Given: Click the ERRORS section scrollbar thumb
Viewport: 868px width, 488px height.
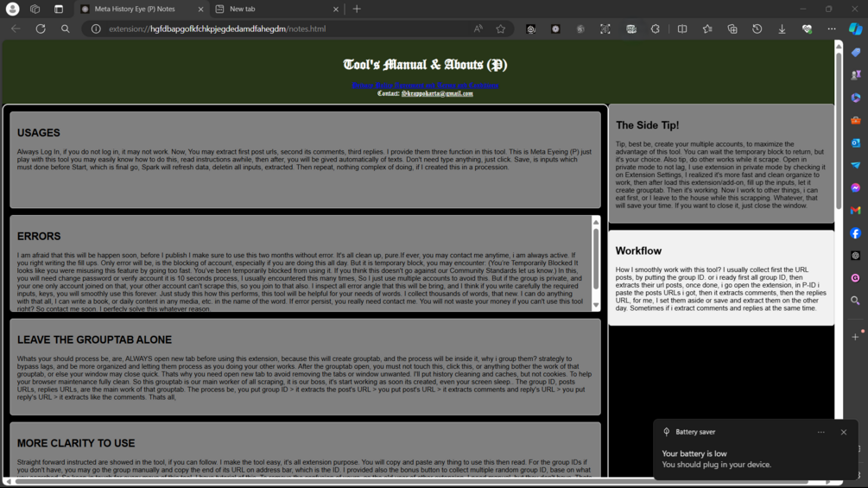Looking at the screenshot, I should pyautogui.click(x=596, y=258).
